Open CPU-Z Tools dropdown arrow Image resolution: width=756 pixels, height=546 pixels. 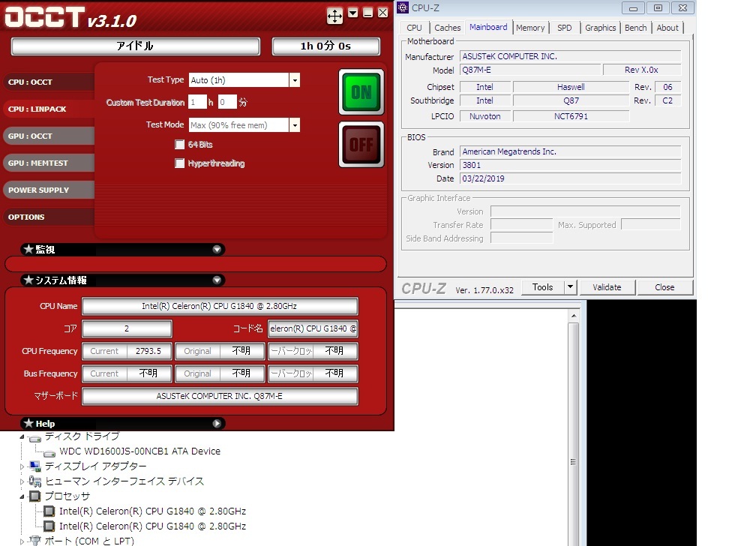[x=570, y=287]
